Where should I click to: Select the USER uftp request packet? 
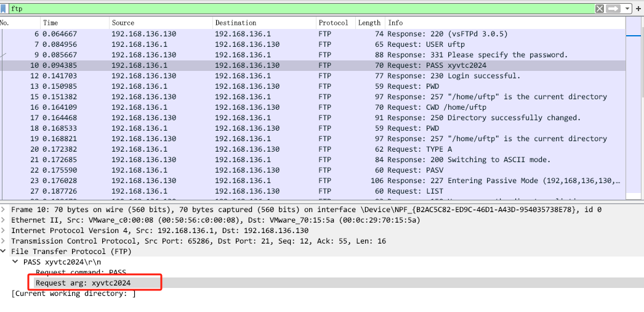click(x=308, y=44)
